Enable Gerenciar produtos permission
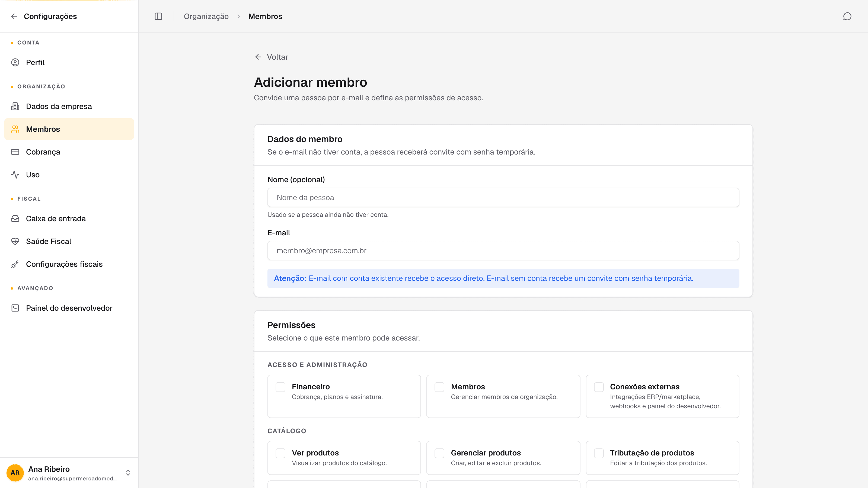The height and width of the screenshot is (488, 868). tap(439, 453)
